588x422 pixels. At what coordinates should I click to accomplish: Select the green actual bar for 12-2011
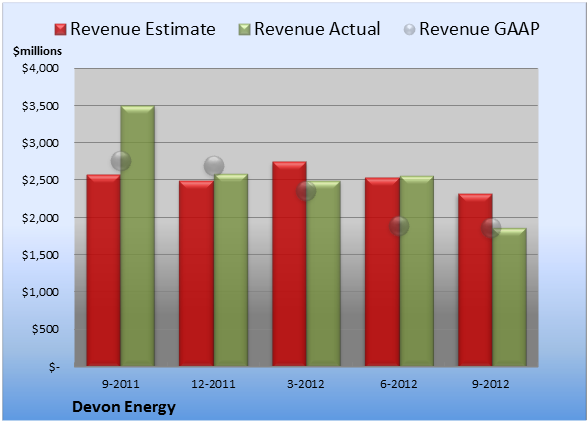pos(231,270)
